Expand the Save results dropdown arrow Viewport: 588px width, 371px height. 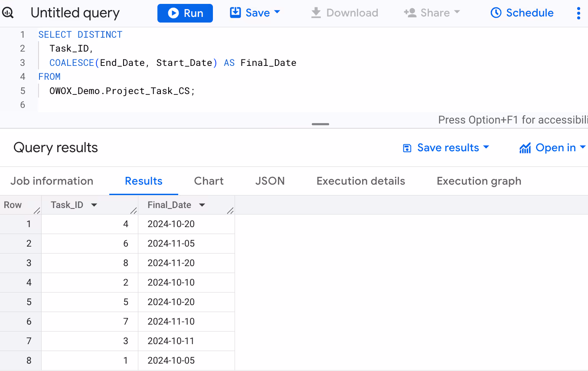486,147
